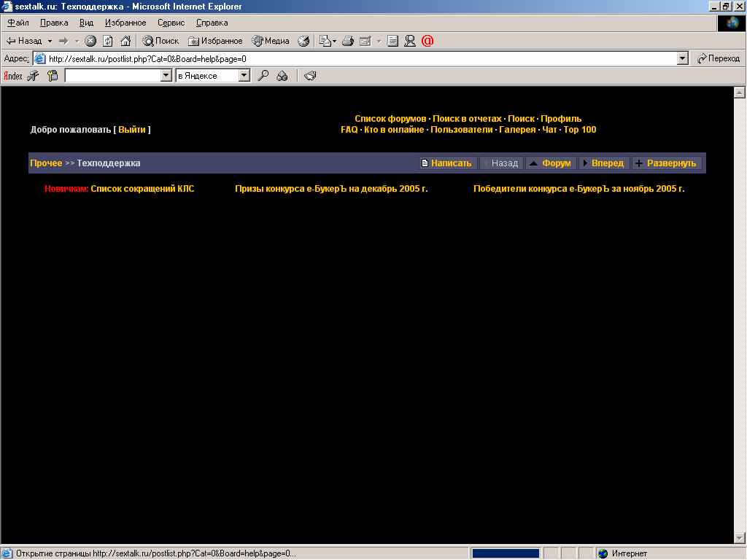Click the 'Список сокращений КЛС' link
Screen dimensions: 747x560
(142, 189)
